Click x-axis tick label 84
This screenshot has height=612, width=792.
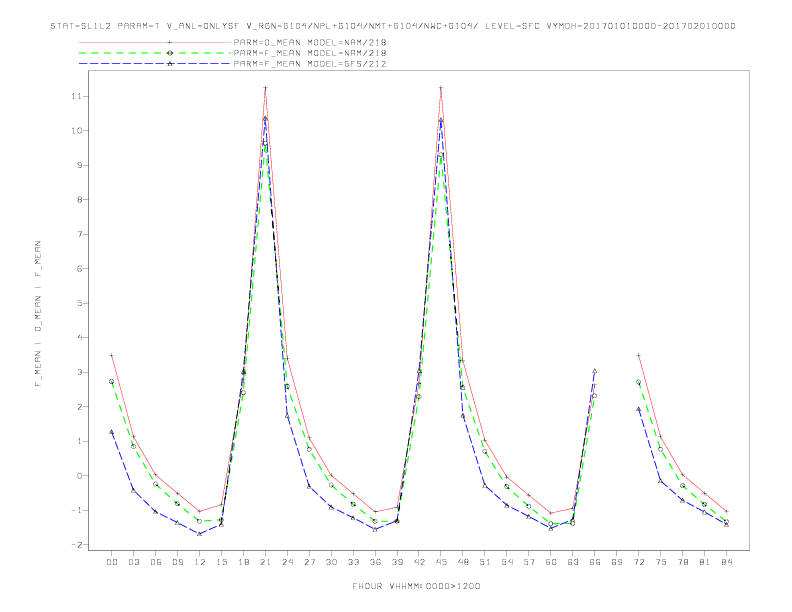(x=726, y=562)
